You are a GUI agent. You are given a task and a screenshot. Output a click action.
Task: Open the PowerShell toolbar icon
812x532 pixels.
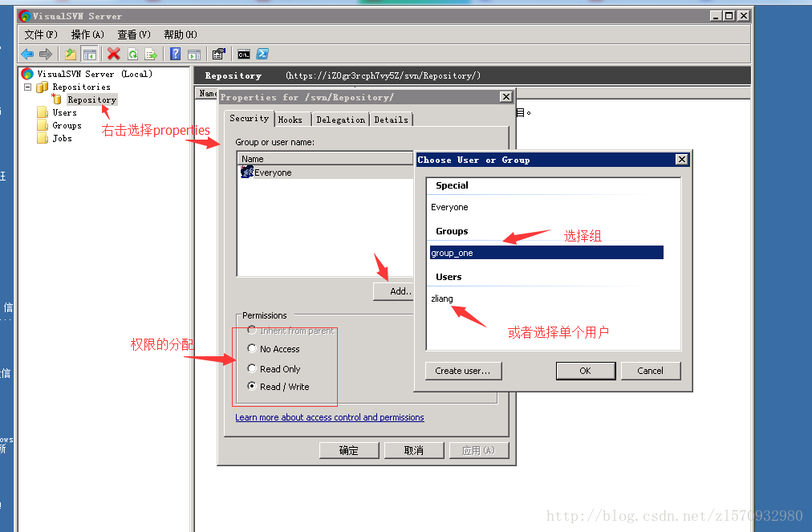262,54
